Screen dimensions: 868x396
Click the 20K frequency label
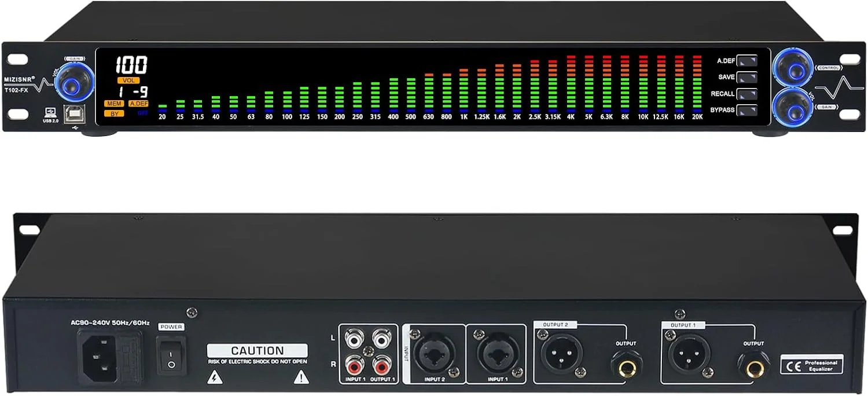pyautogui.click(x=697, y=117)
